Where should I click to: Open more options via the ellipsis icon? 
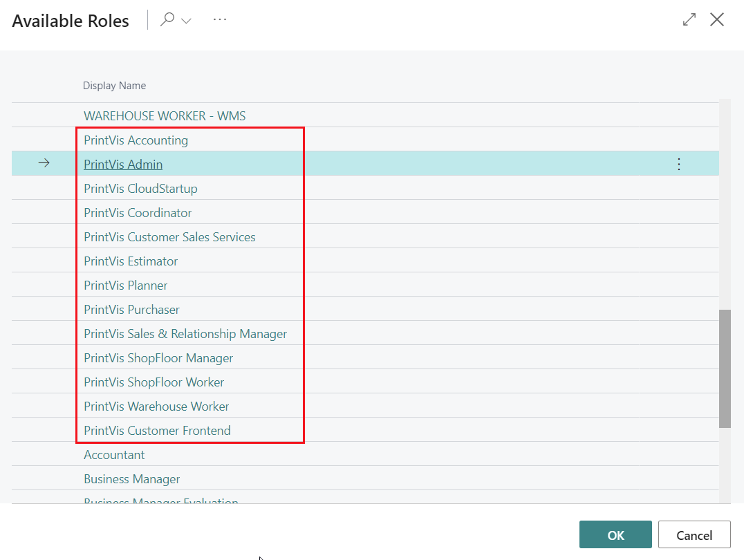click(x=220, y=19)
